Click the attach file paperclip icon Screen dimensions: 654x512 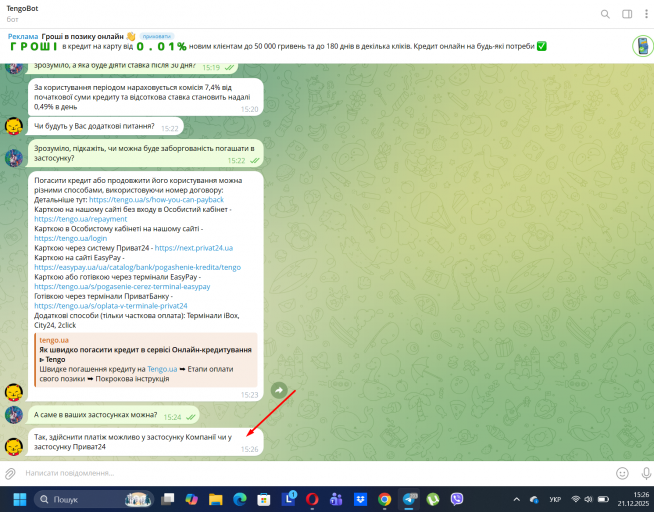(x=10, y=473)
